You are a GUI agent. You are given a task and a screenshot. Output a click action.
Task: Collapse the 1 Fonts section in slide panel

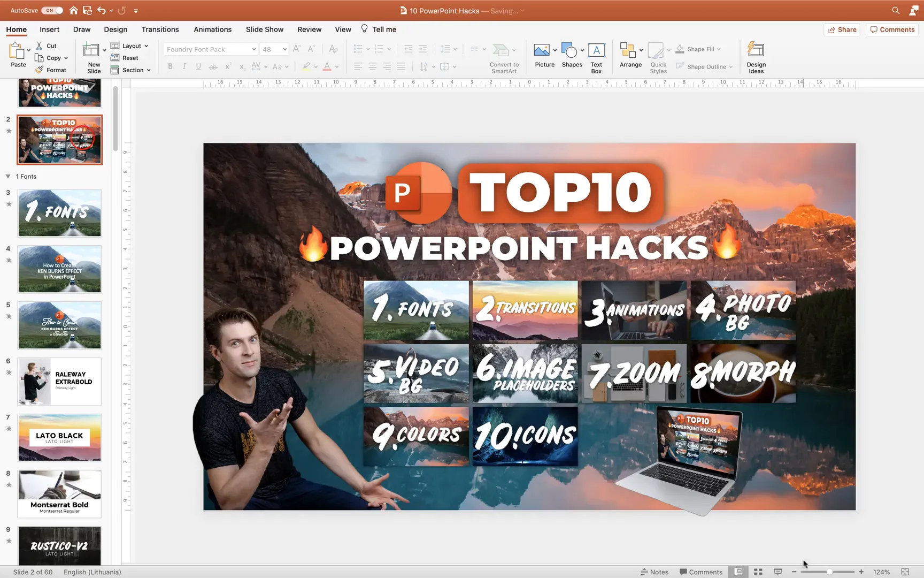point(7,176)
